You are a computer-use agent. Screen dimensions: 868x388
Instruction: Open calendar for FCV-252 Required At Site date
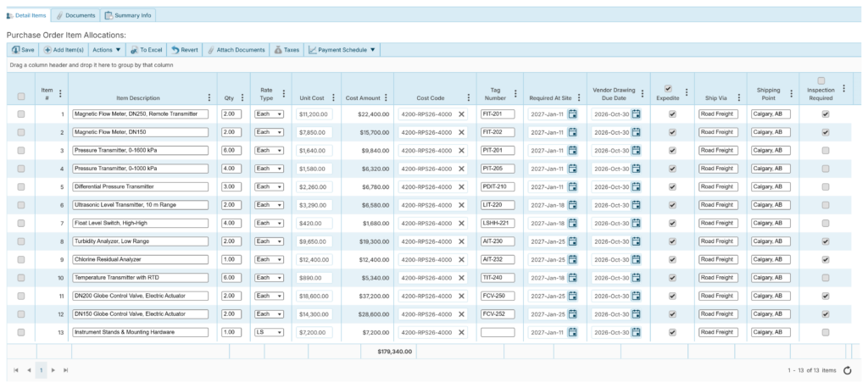pos(572,314)
